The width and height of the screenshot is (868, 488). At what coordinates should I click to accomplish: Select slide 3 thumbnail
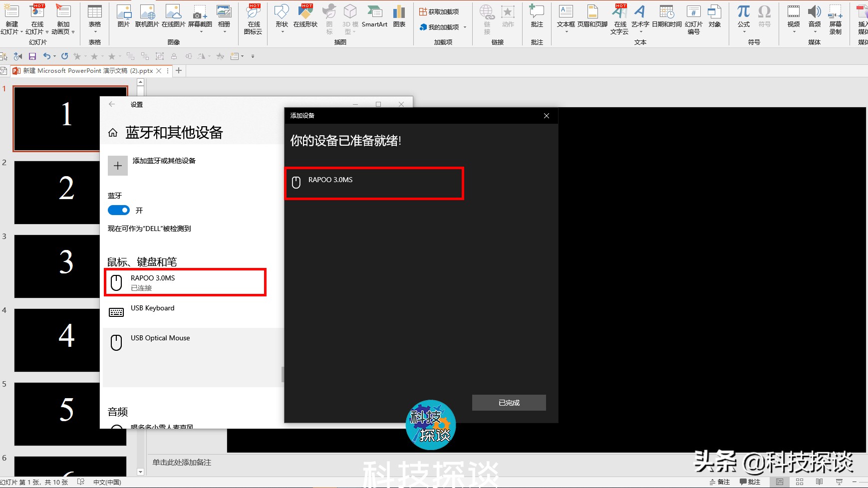coord(57,266)
